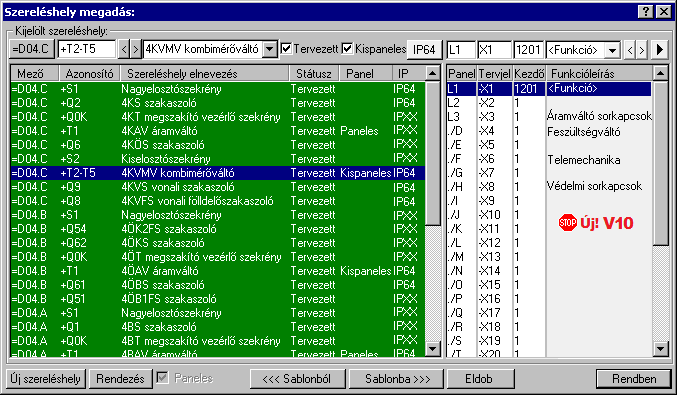The width and height of the screenshot is (677, 395).
Task: Toggle the Kispaneles checkbox
Action: [347, 49]
